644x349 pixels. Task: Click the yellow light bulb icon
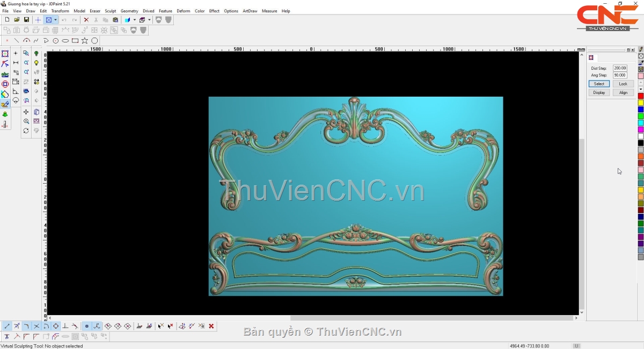coord(36,63)
